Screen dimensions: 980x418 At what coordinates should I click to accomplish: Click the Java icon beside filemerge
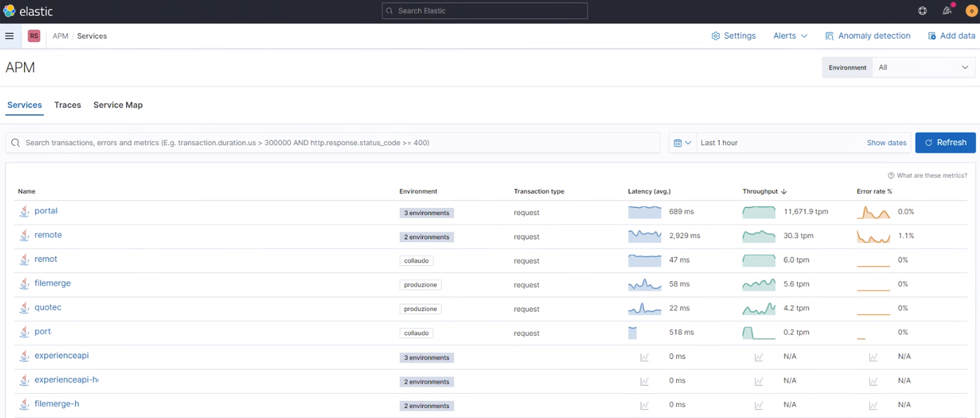coord(24,284)
